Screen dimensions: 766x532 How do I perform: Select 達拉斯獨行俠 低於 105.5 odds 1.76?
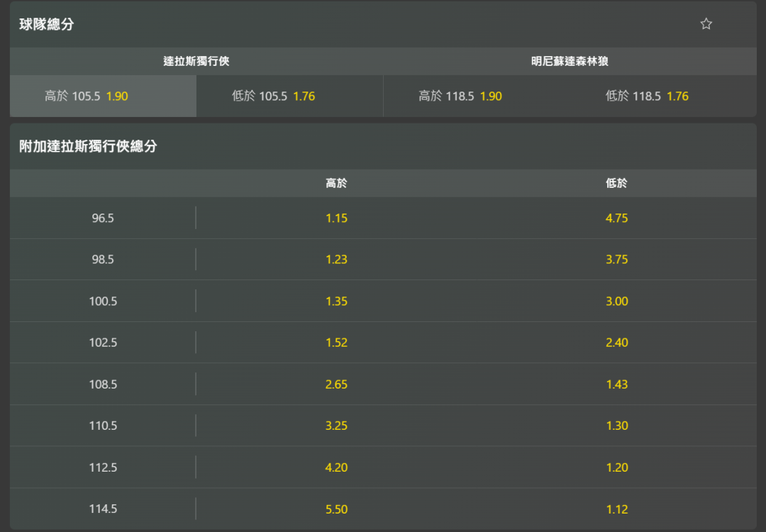coord(289,96)
